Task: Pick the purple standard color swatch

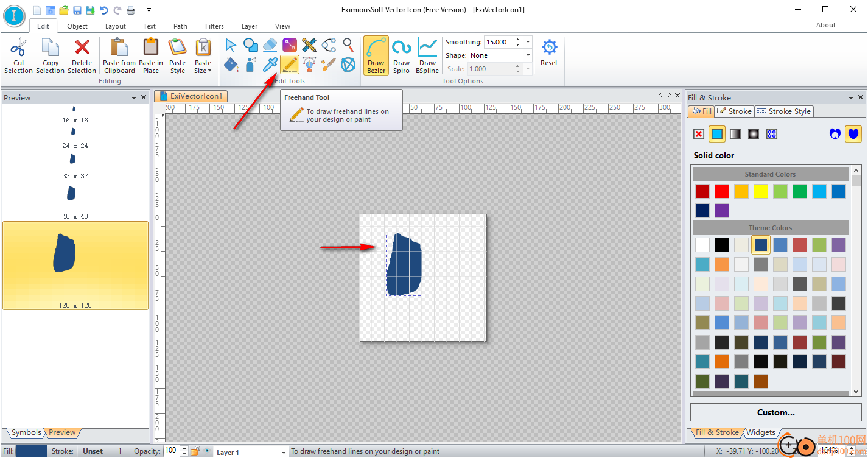Action: 722,211
